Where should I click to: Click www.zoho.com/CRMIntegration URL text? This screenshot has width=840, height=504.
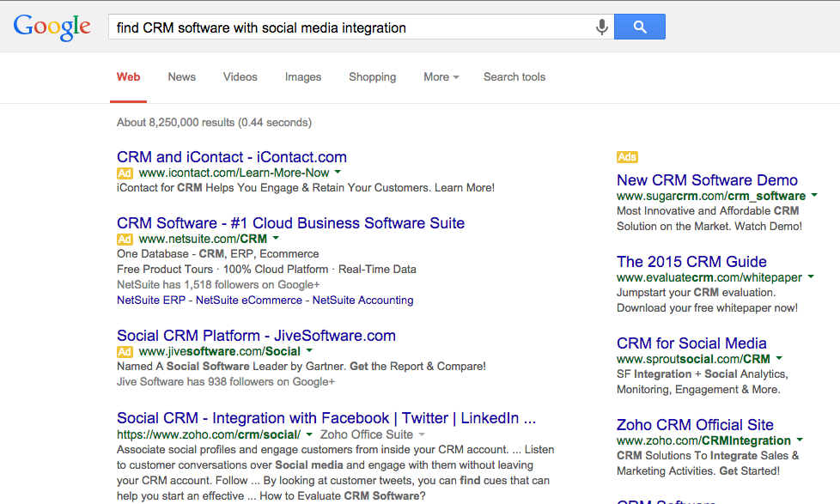click(x=703, y=440)
